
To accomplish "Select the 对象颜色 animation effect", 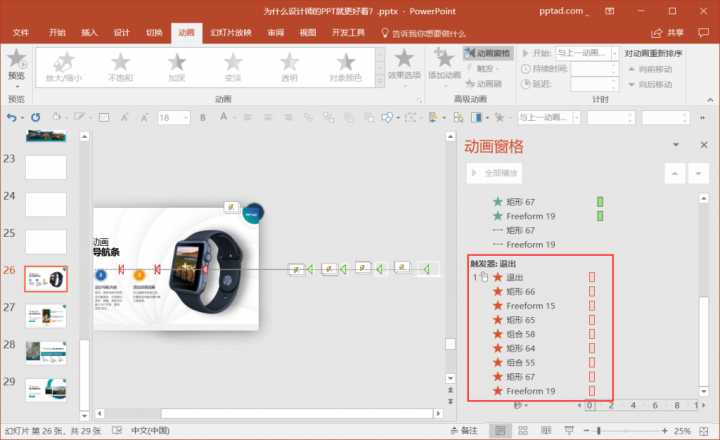I will pos(346,68).
